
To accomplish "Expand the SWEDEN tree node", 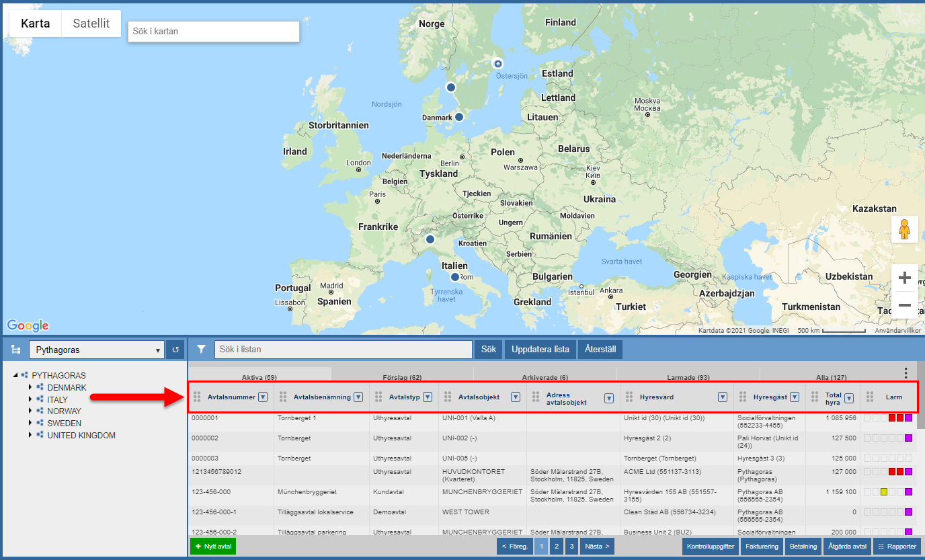I will 30,424.
